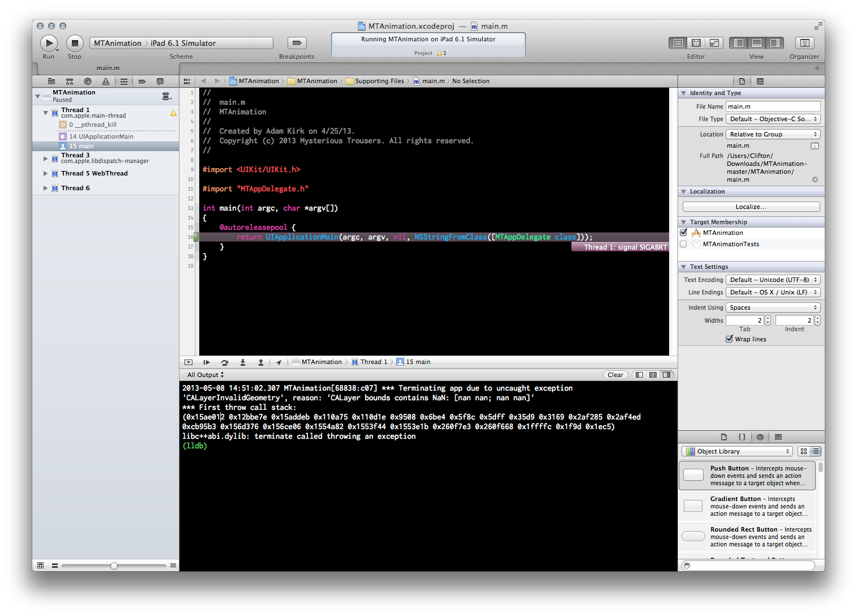
Task: Step over the current line
Action: [x=225, y=362]
